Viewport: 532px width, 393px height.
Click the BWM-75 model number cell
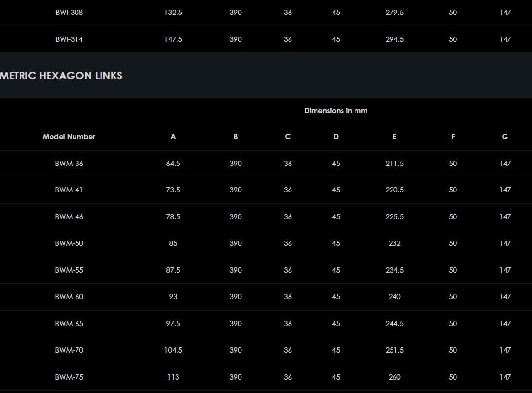pyautogui.click(x=69, y=377)
